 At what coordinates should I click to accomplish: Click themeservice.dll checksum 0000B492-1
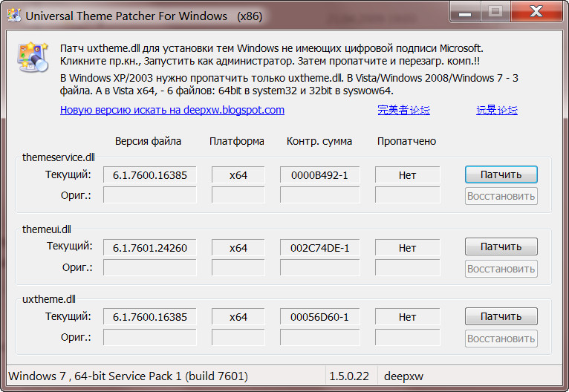(x=319, y=175)
